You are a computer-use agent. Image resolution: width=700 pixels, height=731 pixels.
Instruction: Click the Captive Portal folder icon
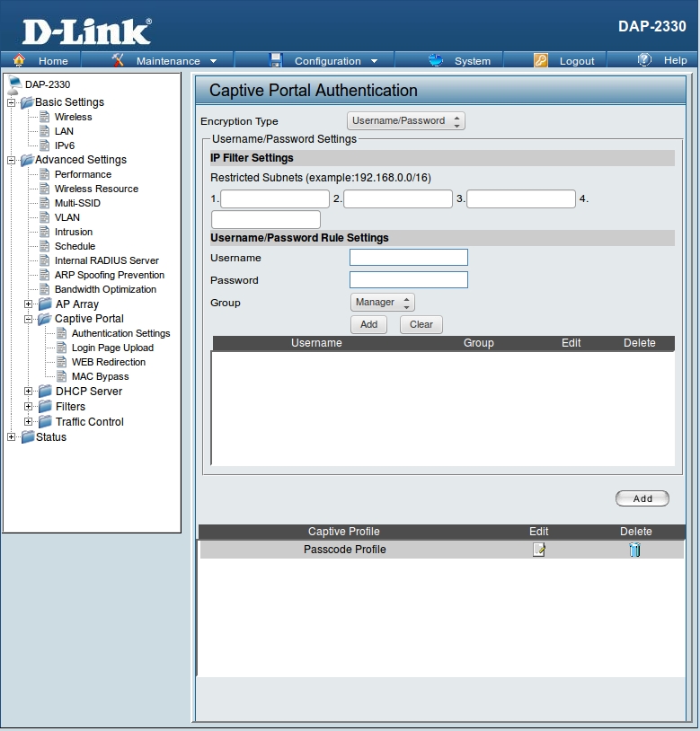(x=44, y=319)
